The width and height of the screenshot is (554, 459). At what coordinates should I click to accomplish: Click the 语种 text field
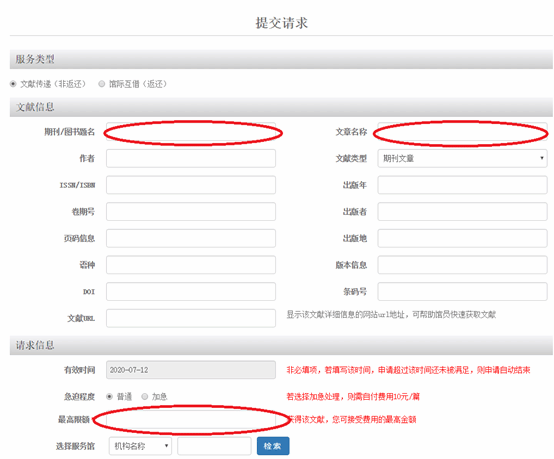coord(191,265)
